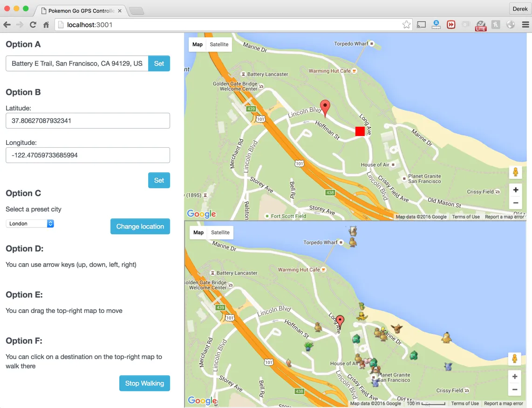Click Golden Gate Bridge Welcome Center on top map
This screenshot has height=408, width=532.
click(x=238, y=87)
